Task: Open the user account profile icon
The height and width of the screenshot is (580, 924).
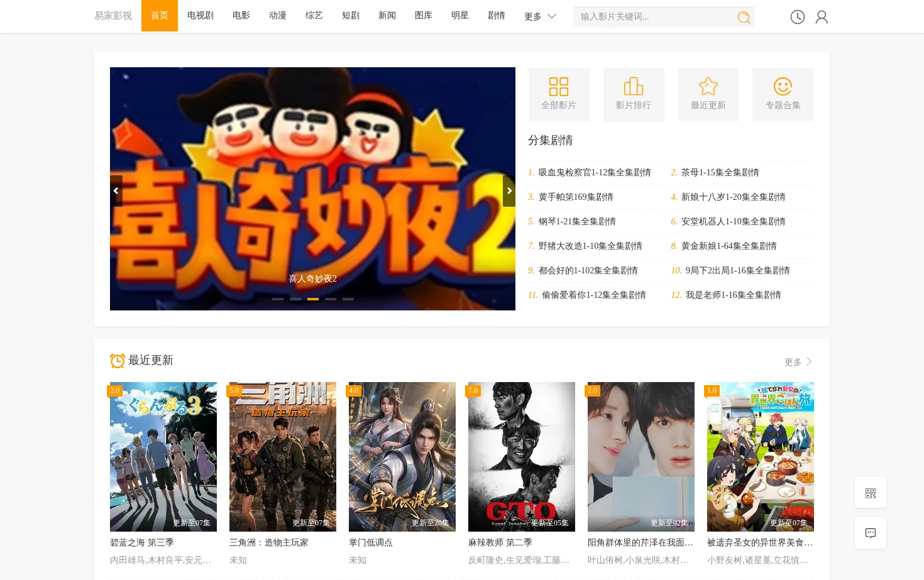Action: click(x=822, y=17)
